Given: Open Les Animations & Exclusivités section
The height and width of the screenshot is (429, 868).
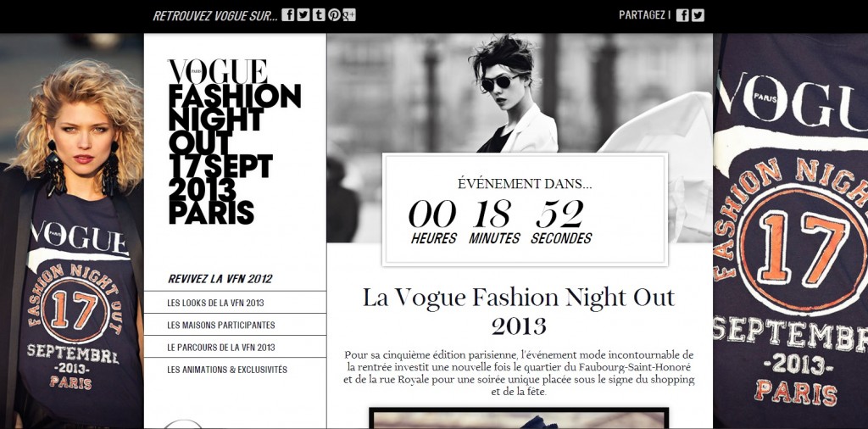Looking at the screenshot, I should click(x=235, y=369).
